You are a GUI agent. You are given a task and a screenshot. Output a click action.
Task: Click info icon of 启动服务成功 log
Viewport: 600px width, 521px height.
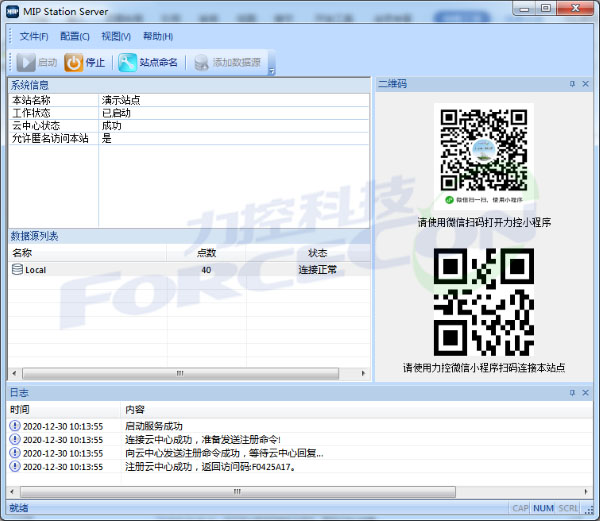tap(15, 426)
